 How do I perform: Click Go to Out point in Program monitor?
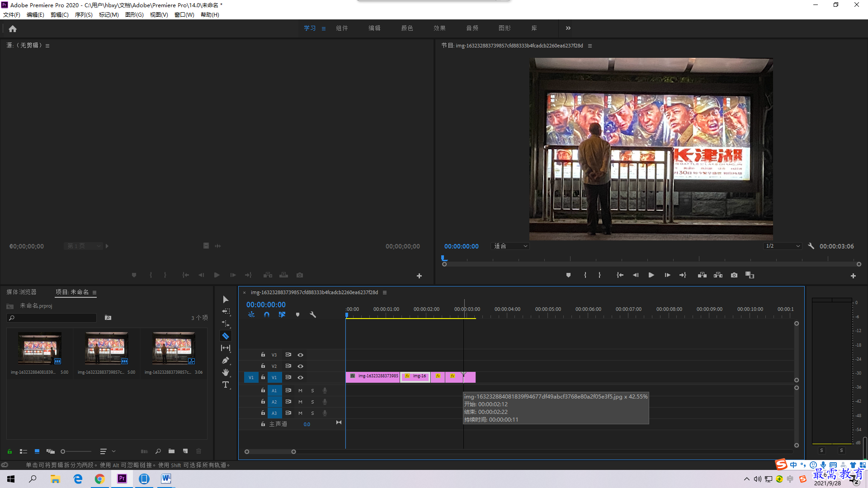[683, 275]
